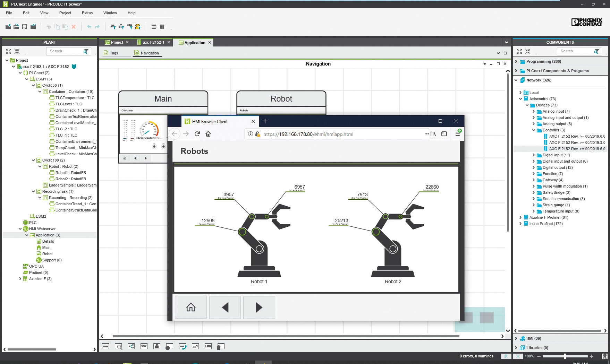Open the trend chart window icon
This screenshot has height=364, width=610.
point(195,346)
